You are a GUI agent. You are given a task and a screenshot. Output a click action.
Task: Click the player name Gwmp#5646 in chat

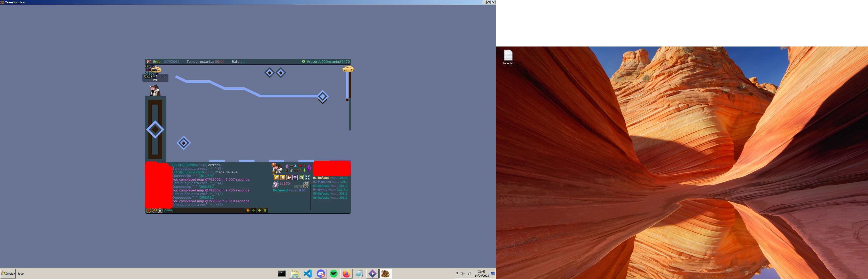[x=196, y=165]
